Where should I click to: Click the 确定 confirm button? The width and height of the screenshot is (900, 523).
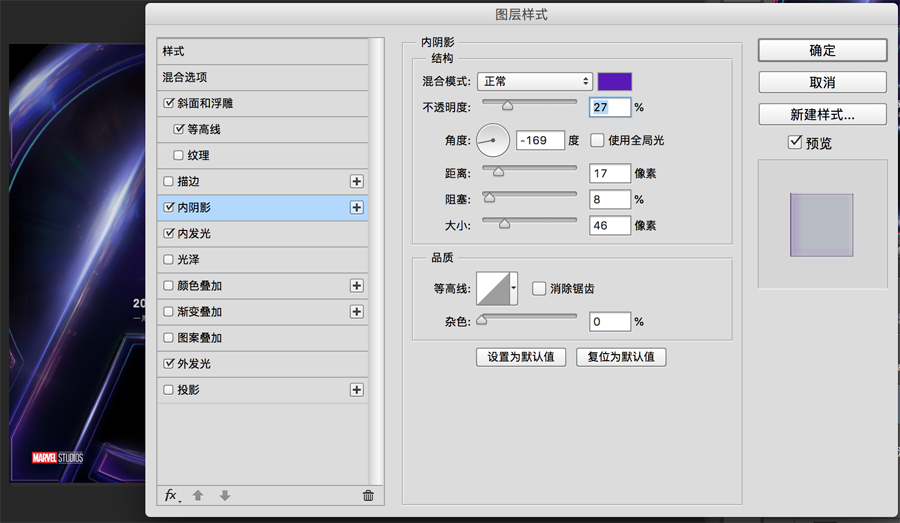point(822,50)
